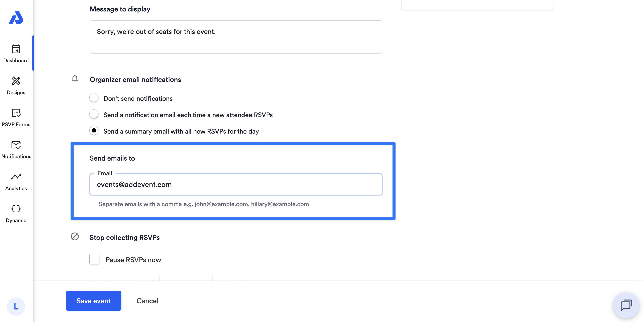644x322 pixels.
Task: Click the user avatar L
Action: pos(16,306)
